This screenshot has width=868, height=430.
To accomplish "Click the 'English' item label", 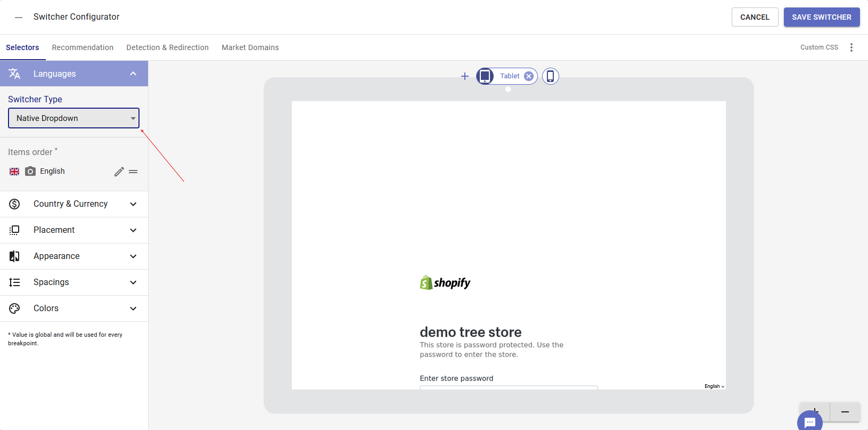I will click(x=52, y=171).
